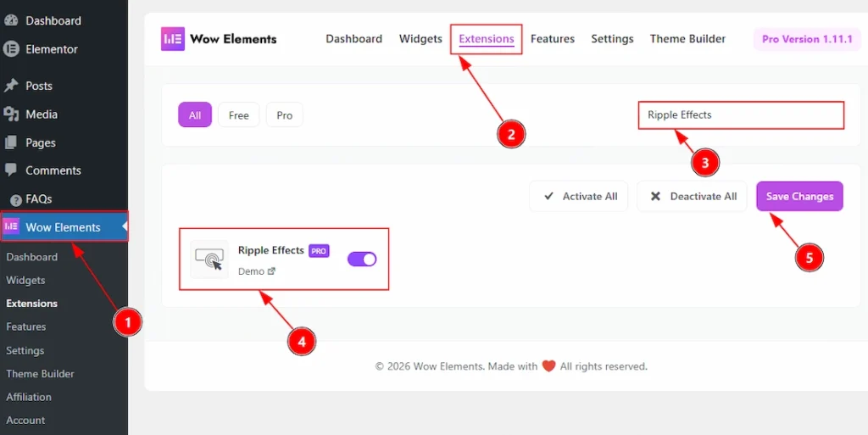Open the Theme Builder tab in header

[x=687, y=39]
